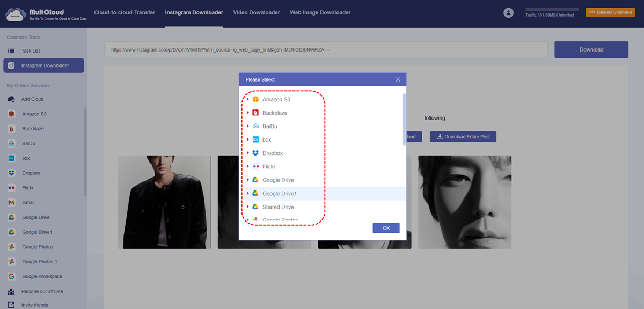Open the user account icon in the top bar
The height and width of the screenshot is (309, 644).
point(508,12)
